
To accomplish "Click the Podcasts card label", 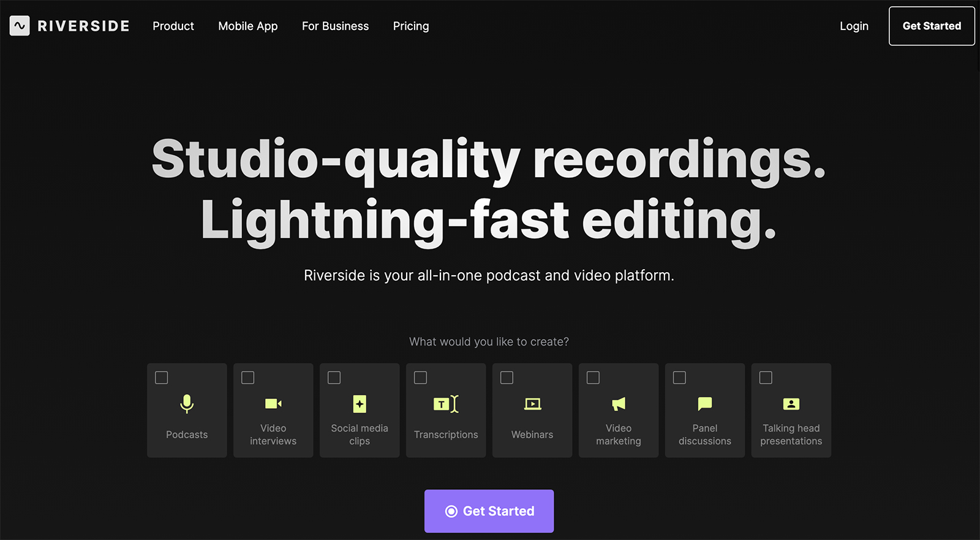I will click(x=187, y=435).
